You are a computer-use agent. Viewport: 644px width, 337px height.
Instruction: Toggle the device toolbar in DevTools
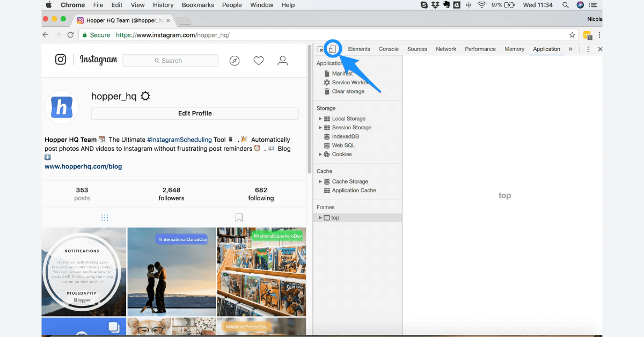pos(333,49)
